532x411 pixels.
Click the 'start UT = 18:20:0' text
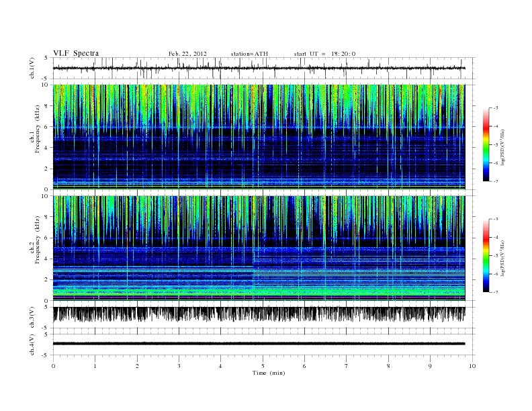(324, 54)
